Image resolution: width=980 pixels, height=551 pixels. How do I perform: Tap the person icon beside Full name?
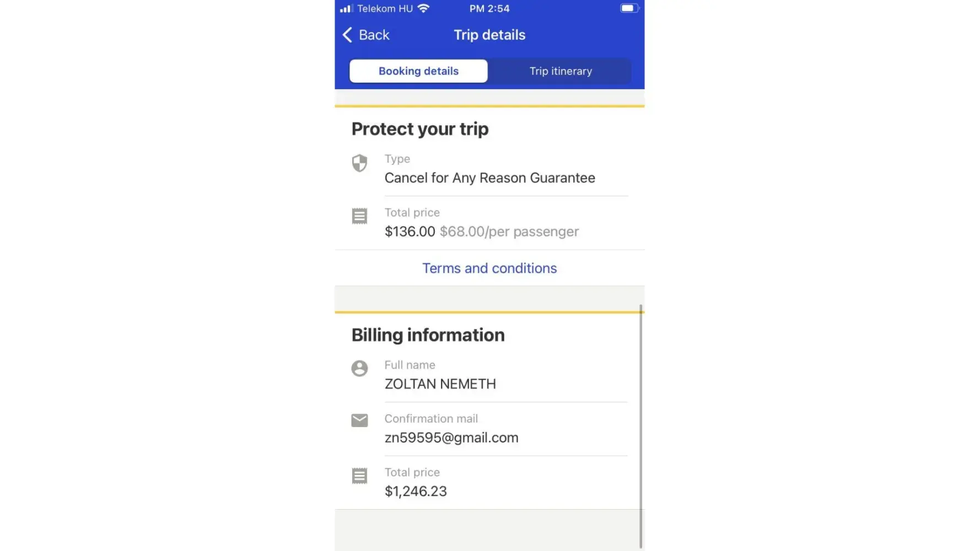pos(359,368)
